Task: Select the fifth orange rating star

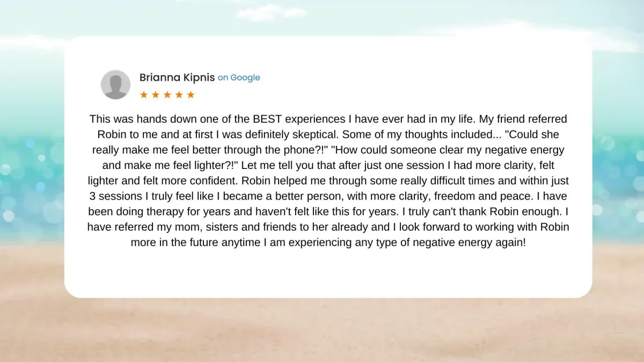Action: click(x=191, y=95)
